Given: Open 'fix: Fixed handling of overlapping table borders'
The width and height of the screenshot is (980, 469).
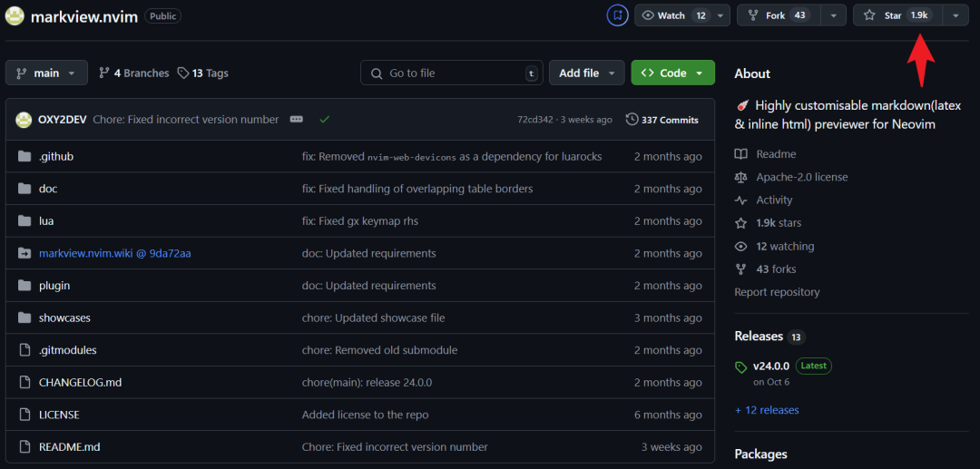Looking at the screenshot, I should pos(416,189).
